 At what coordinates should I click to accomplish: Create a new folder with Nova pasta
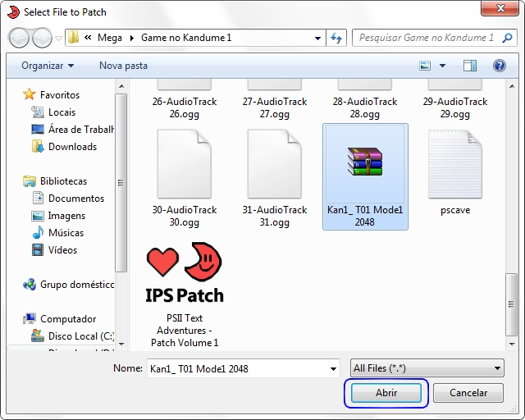123,66
